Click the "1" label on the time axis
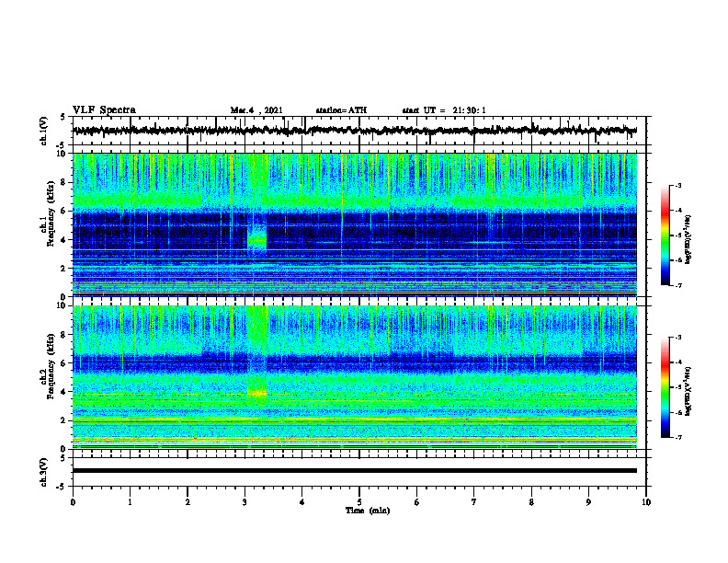 (x=130, y=502)
